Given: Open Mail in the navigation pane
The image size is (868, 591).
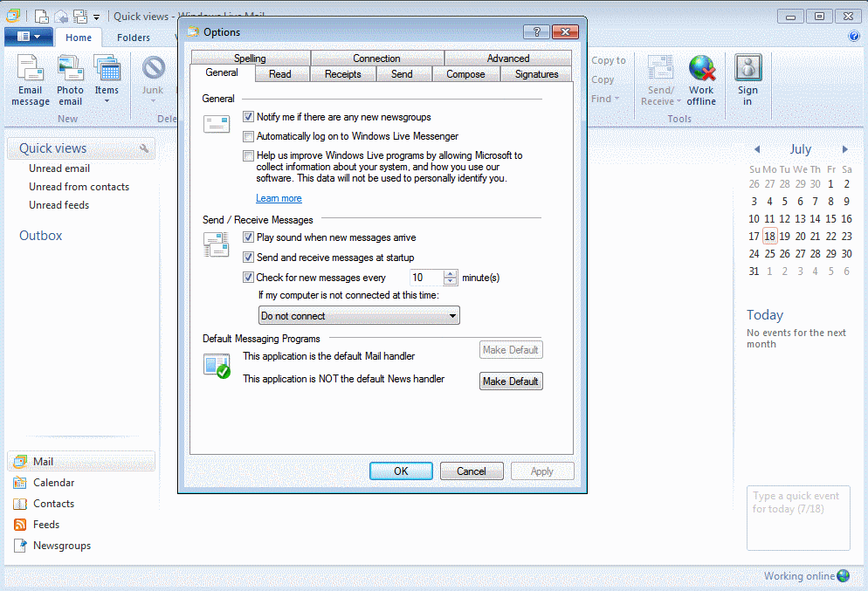Looking at the screenshot, I should [81, 462].
